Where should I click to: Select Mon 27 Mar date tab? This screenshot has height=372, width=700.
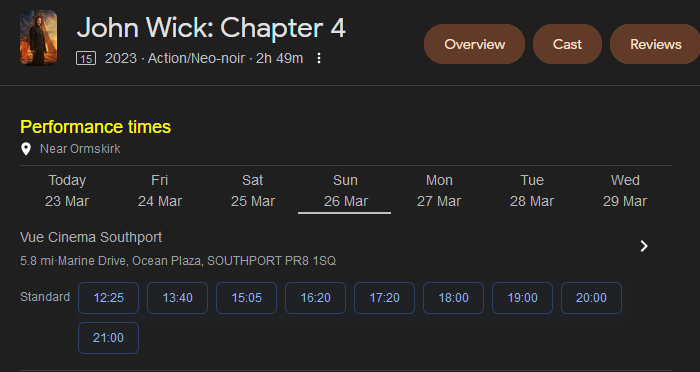point(439,191)
